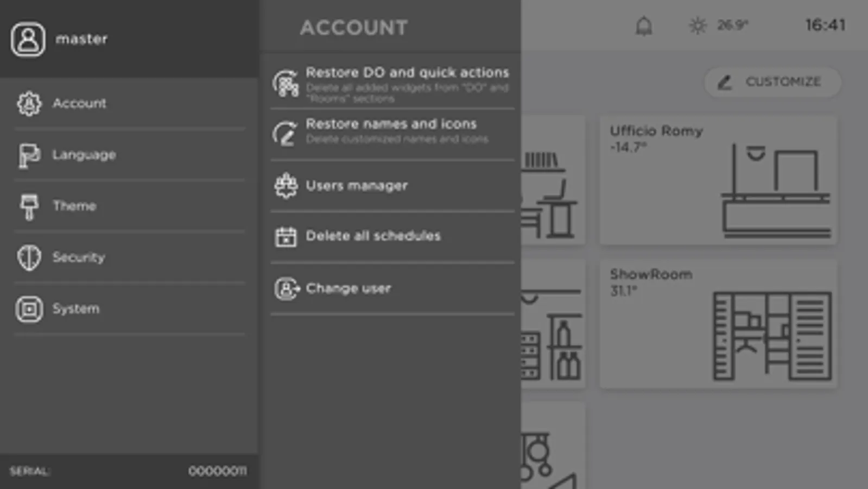Image resolution: width=868 pixels, height=489 pixels.
Task: Choose Delete all schedules
Action: coord(392,236)
